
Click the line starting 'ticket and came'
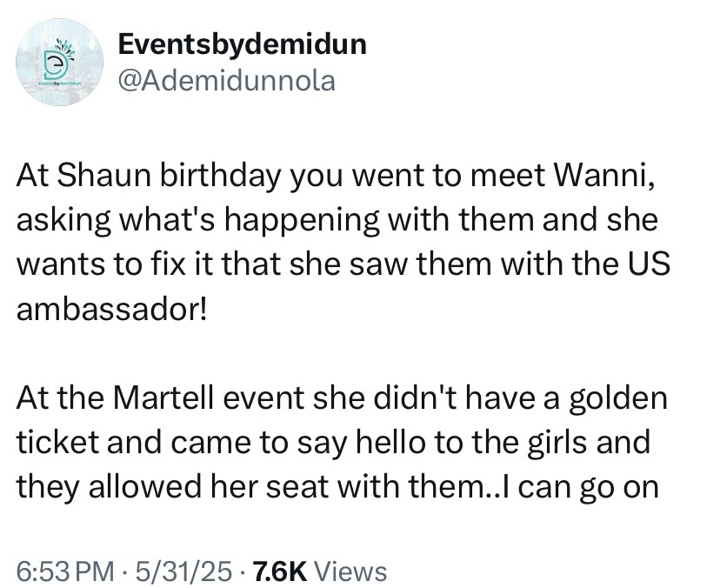[333, 443]
